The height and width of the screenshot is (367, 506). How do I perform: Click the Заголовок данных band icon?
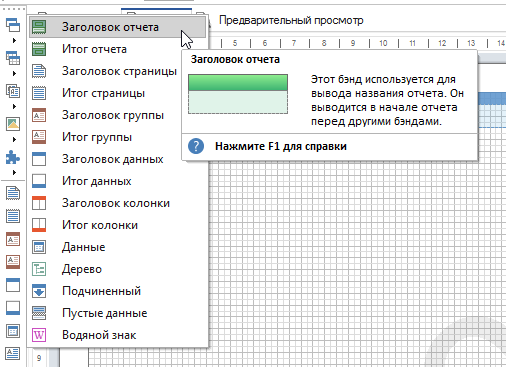coord(39,159)
